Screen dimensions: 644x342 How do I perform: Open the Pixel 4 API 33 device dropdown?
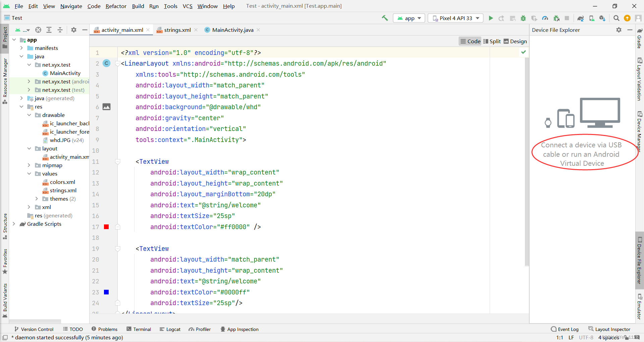(x=455, y=18)
